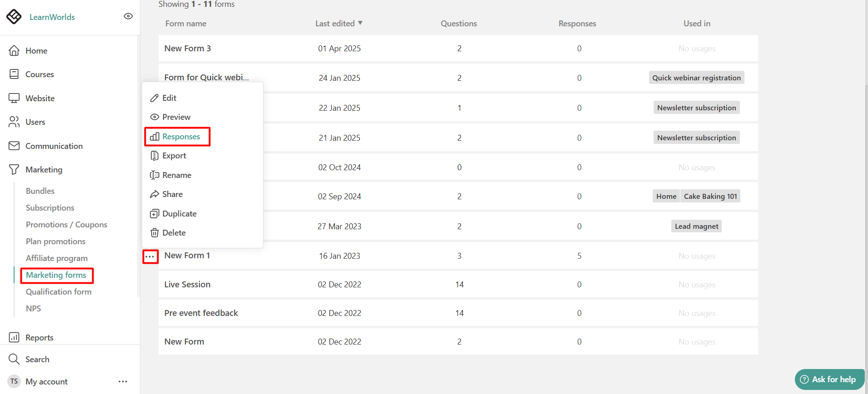This screenshot has height=394, width=868.
Task: Open Qualification form
Action: pos(59,292)
